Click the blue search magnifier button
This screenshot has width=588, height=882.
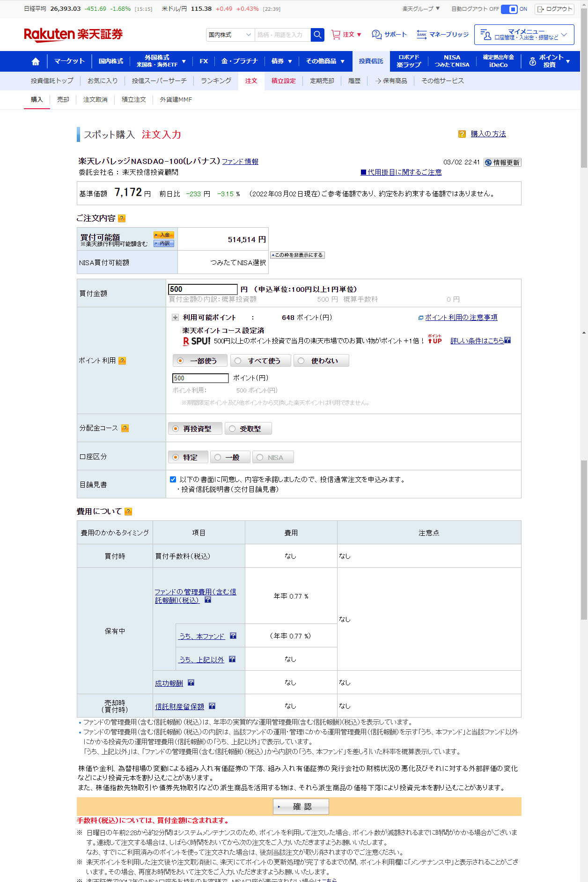(x=317, y=35)
